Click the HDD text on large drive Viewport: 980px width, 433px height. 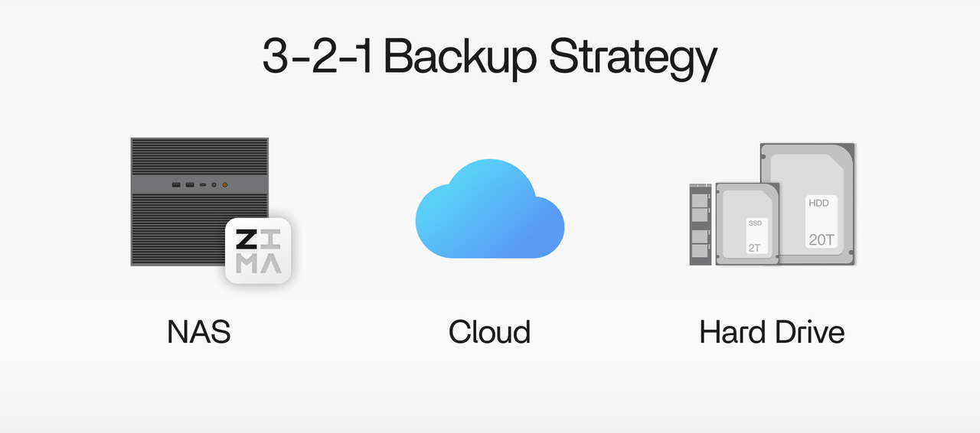818,203
